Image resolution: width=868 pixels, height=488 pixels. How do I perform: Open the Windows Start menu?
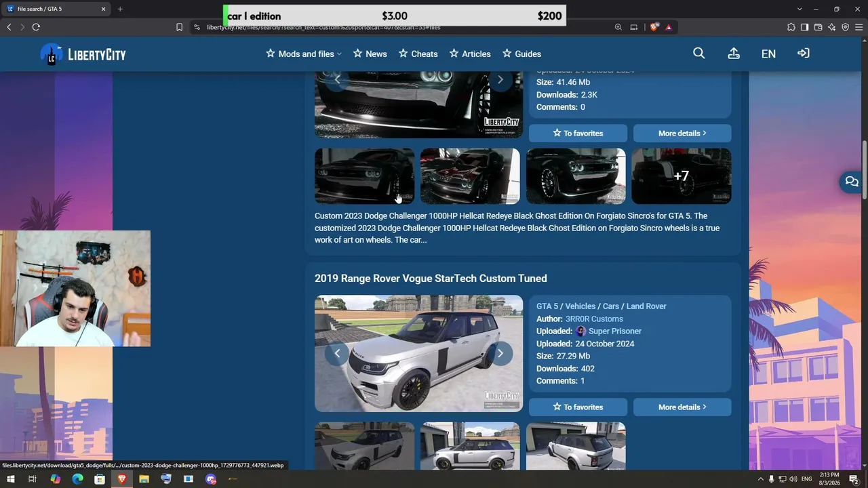pos(10,479)
